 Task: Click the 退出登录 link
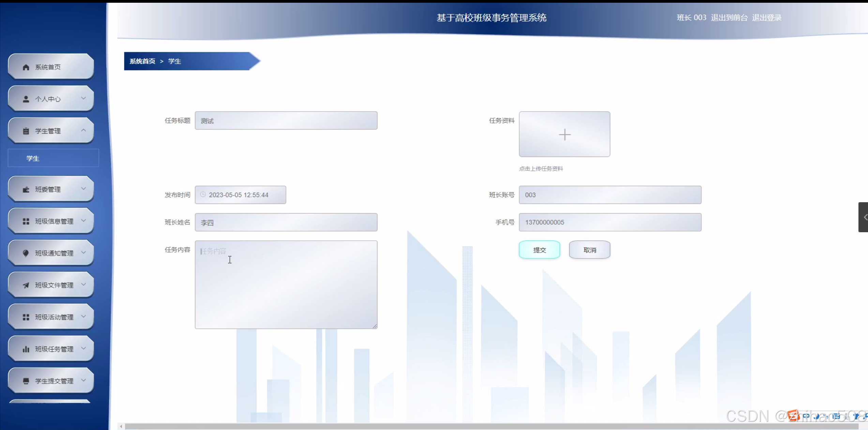click(767, 18)
